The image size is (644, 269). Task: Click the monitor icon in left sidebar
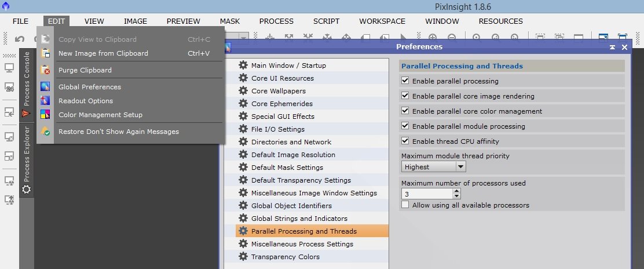point(9,67)
